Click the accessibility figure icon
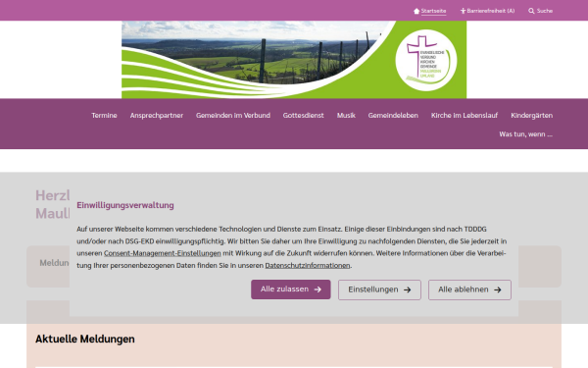 point(463,11)
